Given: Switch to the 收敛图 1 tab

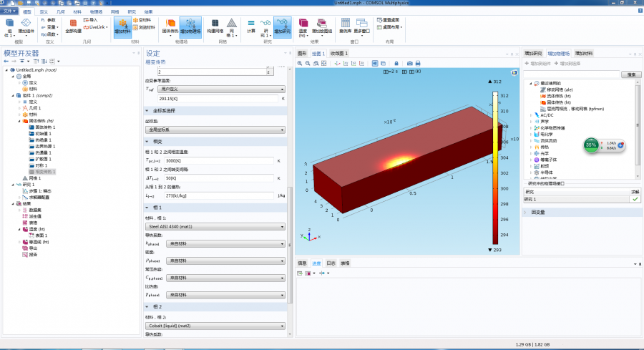Looking at the screenshot, I should click(x=339, y=54).
